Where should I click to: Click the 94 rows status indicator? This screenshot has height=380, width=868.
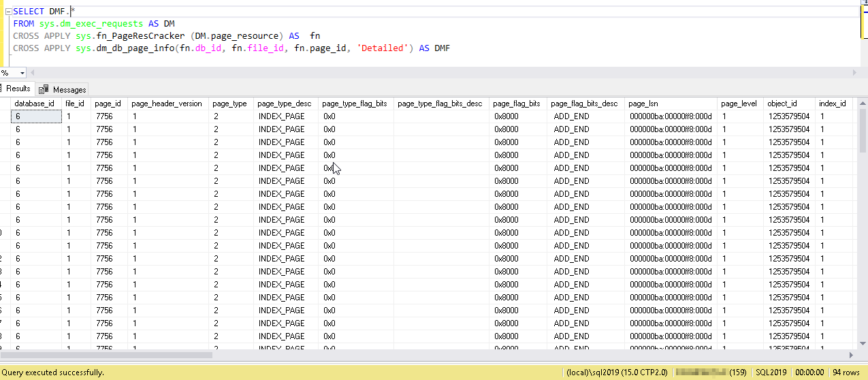click(x=845, y=373)
